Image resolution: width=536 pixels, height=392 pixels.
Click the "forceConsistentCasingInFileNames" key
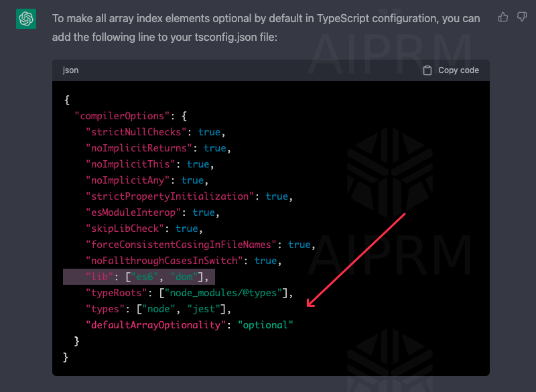click(x=181, y=245)
